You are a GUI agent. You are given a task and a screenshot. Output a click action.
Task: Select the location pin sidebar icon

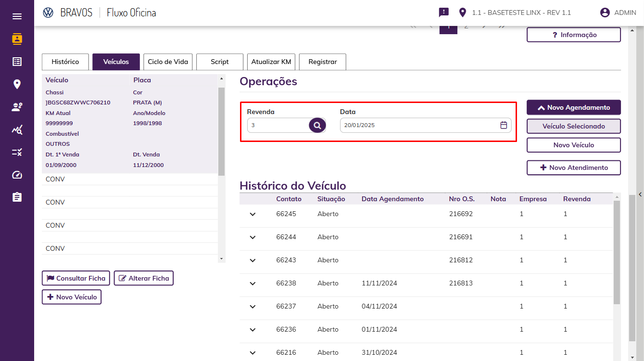coord(17,84)
